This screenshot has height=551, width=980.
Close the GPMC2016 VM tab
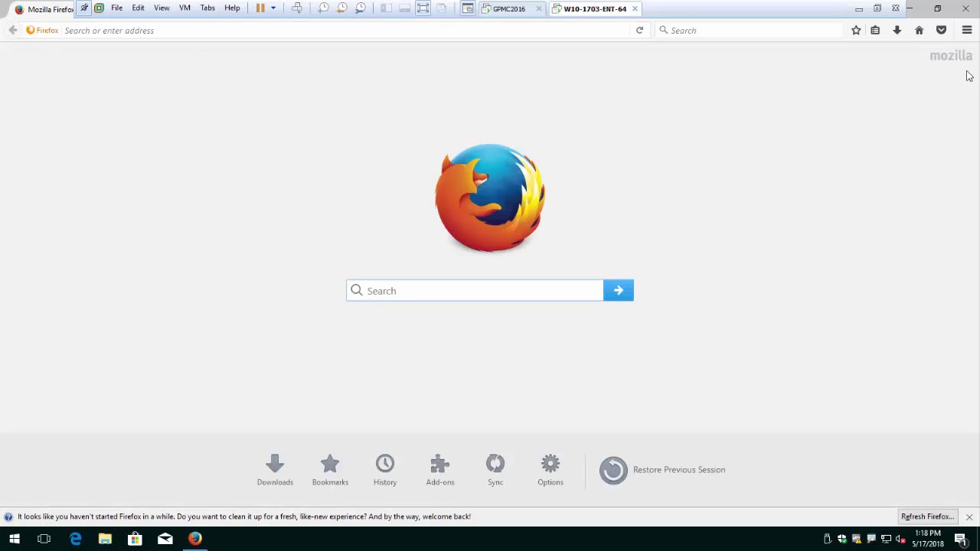click(x=539, y=9)
